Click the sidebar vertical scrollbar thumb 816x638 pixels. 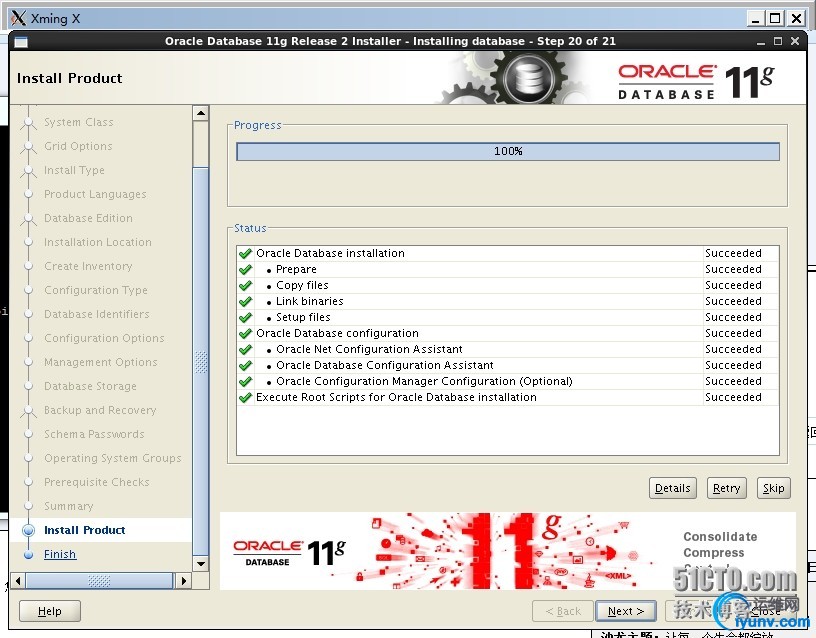click(x=201, y=361)
